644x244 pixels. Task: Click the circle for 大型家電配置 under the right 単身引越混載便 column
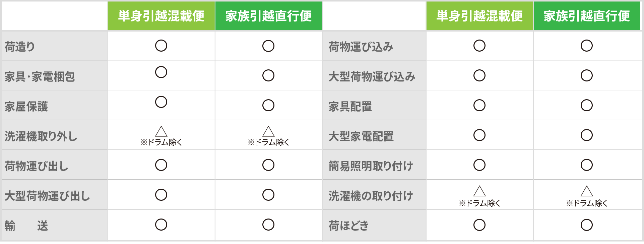(479, 135)
